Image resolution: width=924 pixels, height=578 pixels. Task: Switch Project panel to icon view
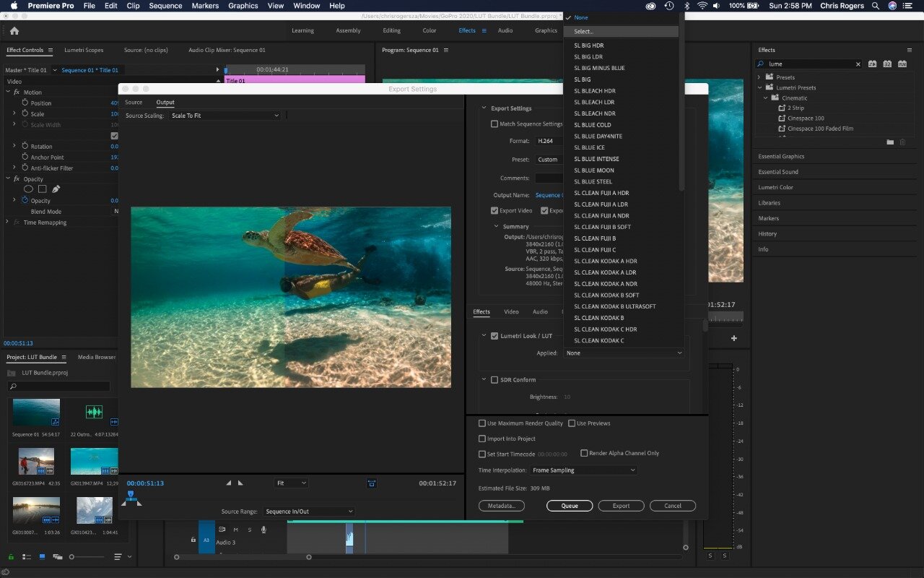(42, 557)
